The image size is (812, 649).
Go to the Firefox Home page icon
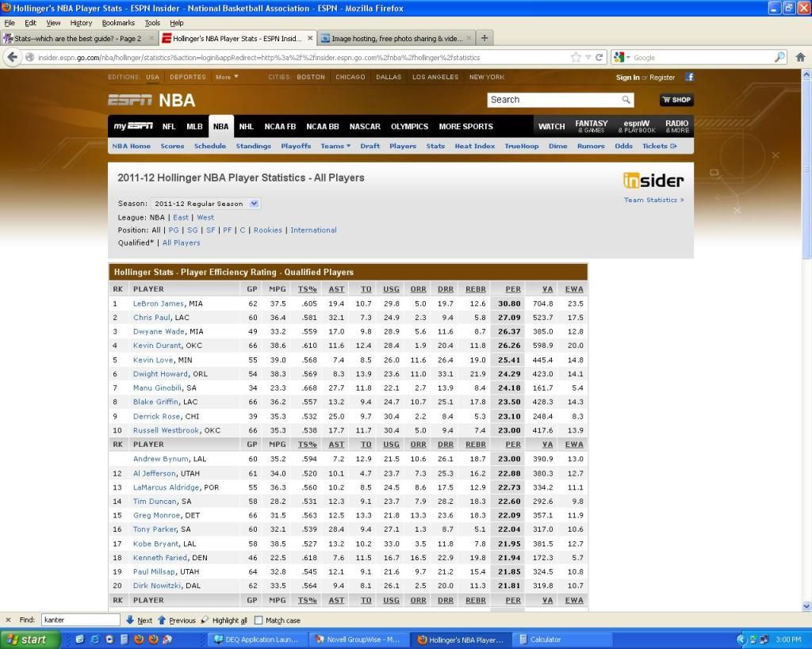800,57
